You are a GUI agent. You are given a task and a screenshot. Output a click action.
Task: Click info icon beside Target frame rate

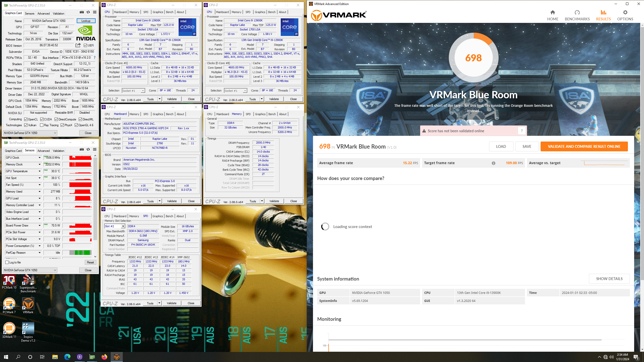(x=493, y=163)
